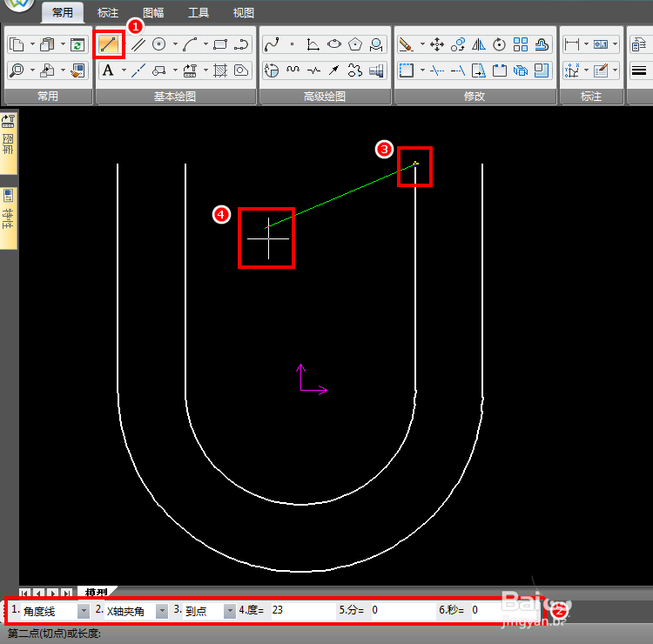
Task: Select the Hatch fill tool
Action: coord(220,70)
